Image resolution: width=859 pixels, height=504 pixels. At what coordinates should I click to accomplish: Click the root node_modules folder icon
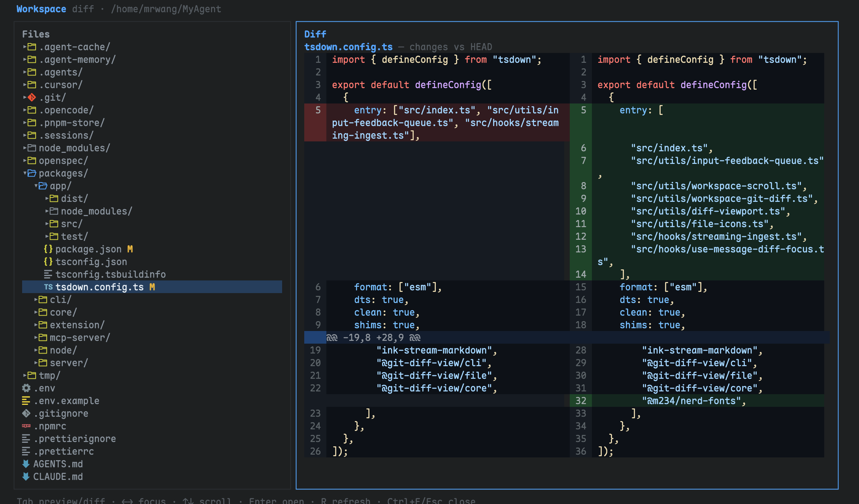click(32, 148)
